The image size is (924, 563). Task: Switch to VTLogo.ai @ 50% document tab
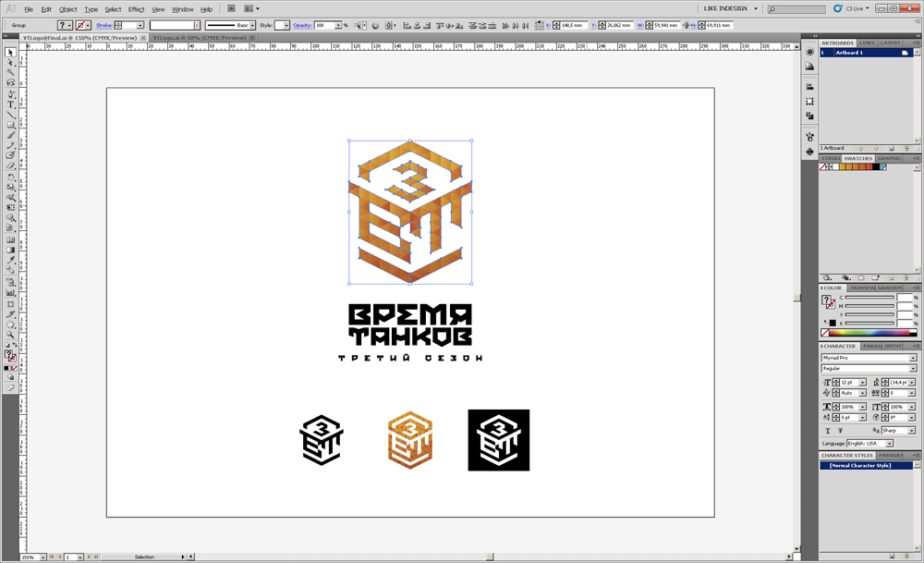click(199, 38)
